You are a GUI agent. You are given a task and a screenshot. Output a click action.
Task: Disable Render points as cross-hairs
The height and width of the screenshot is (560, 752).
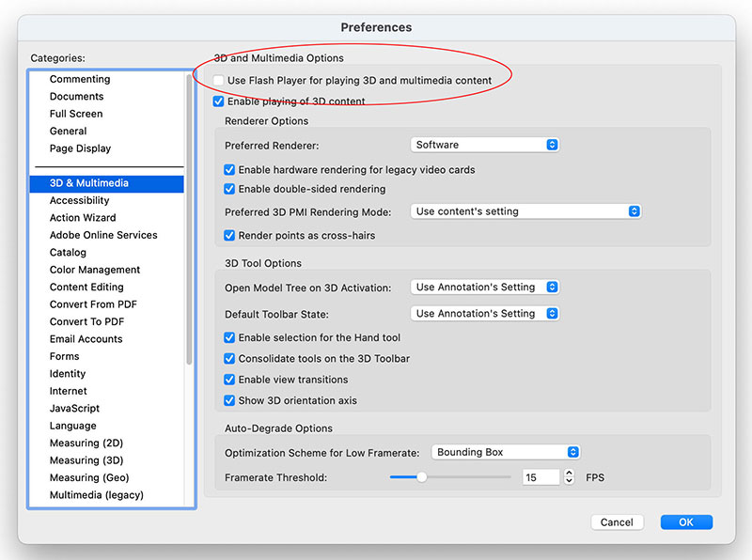230,235
